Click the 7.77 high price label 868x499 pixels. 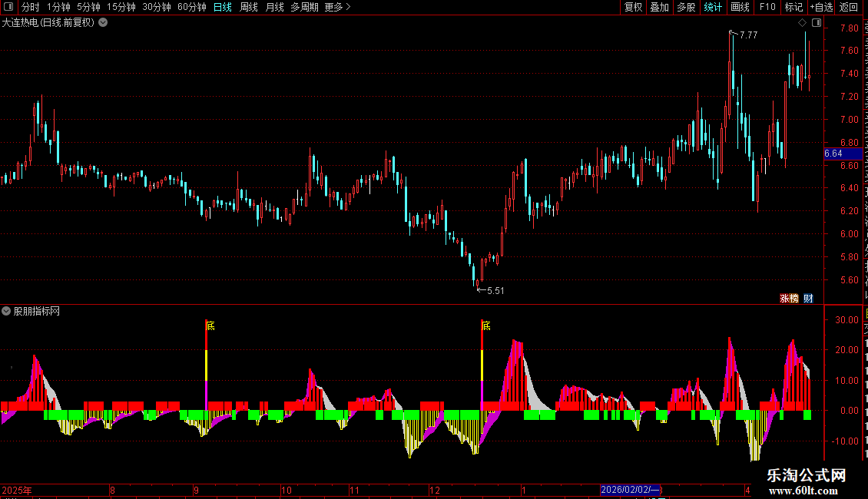[x=748, y=35]
